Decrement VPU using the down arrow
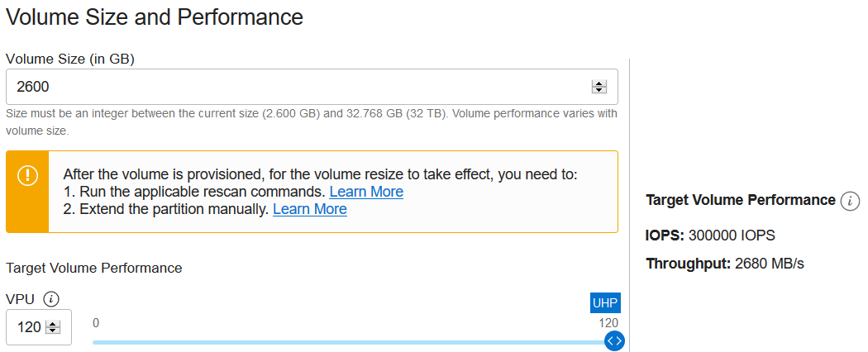Screen dimensions: 868x352 coord(53,331)
